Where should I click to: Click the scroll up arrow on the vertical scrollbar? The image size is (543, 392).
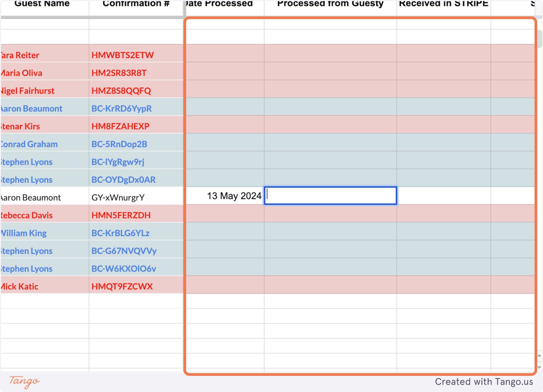[539, 355]
